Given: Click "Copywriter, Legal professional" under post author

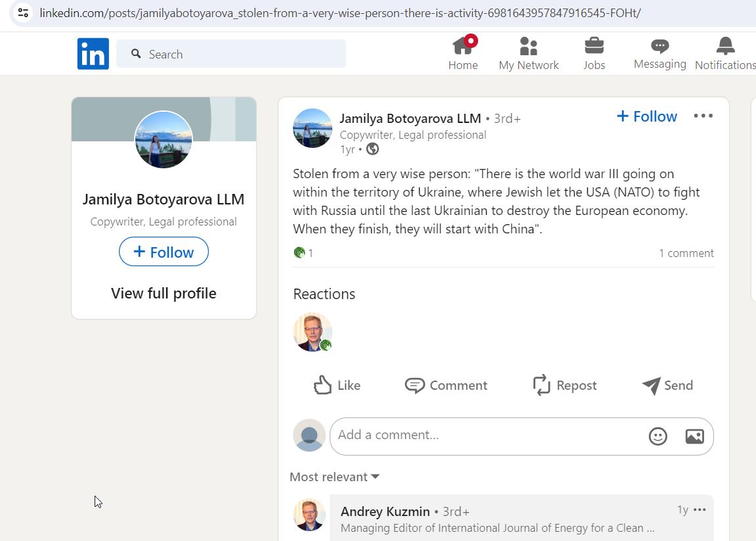Looking at the screenshot, I should point(412,135).
